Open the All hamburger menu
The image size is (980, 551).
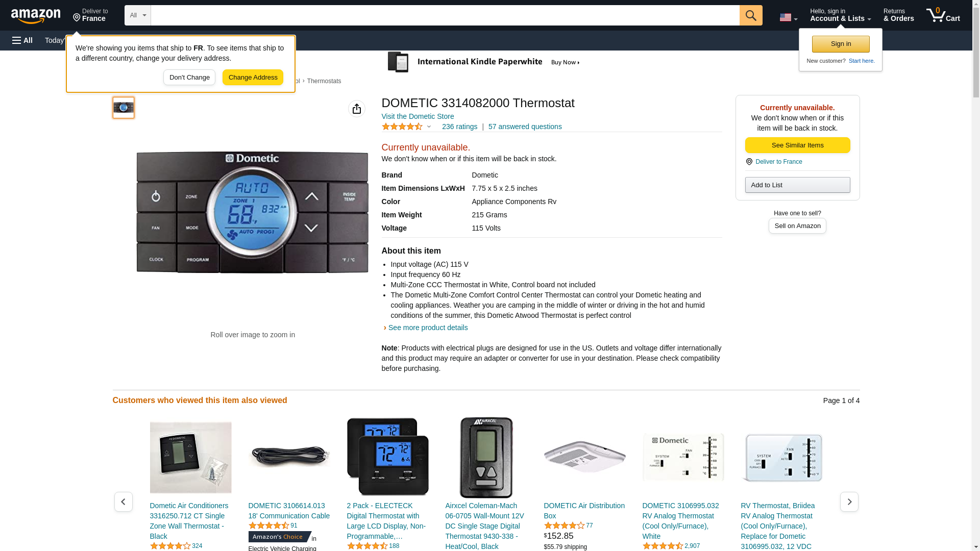click(22, 40)
